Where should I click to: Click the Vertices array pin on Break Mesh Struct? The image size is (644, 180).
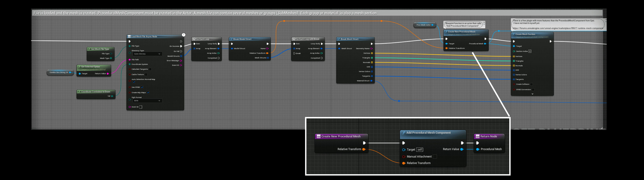pos(372,53)
